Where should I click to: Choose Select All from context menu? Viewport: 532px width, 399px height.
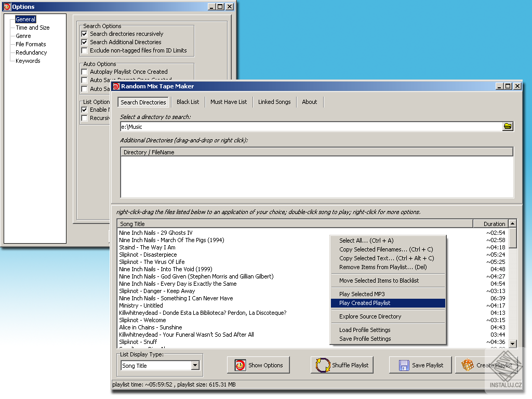click(x=388, y=241)
